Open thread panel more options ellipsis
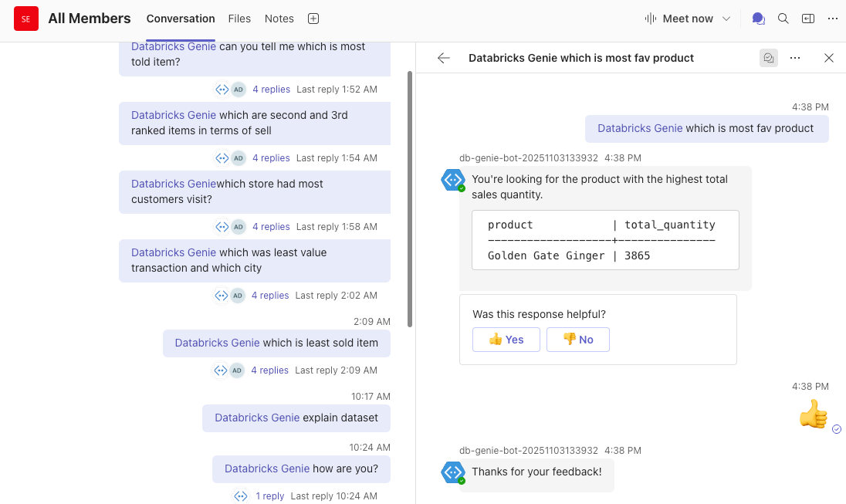This screenshot has width=846, height=504. tap(795, 58)
